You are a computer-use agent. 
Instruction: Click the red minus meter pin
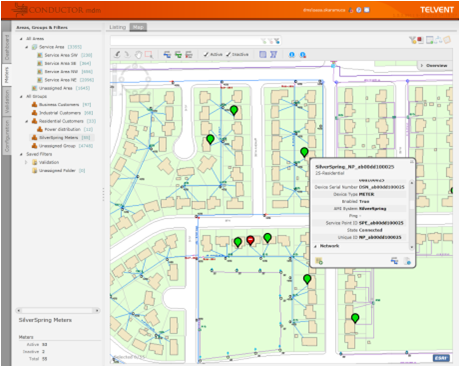pyautogui.click(x=250, y=240)
